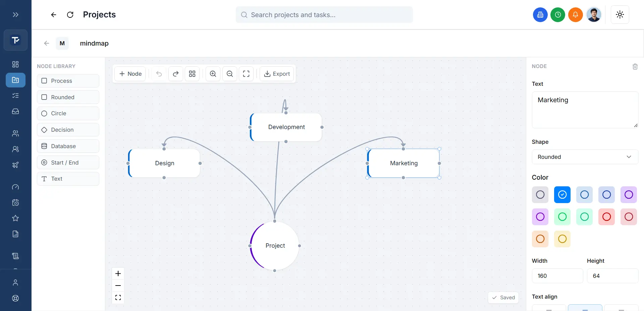Viewport: 644px width, 311px height.
Task: Select the Development node on canvas
Action: coord(286,127)
